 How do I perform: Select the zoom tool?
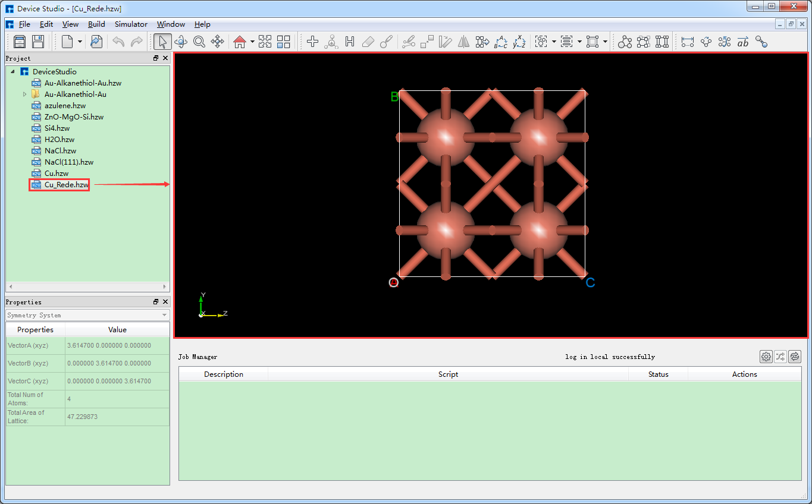coord(199,42)
